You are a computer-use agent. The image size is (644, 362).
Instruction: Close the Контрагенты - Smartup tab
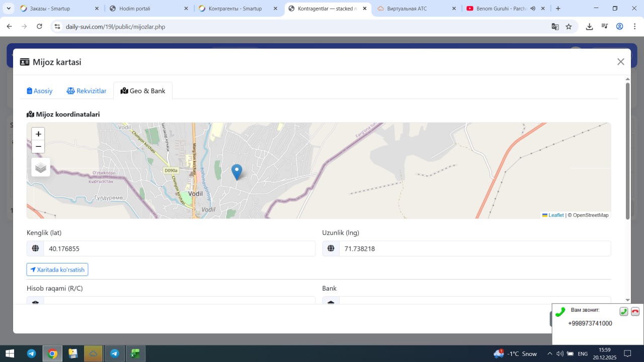[275, 9]
